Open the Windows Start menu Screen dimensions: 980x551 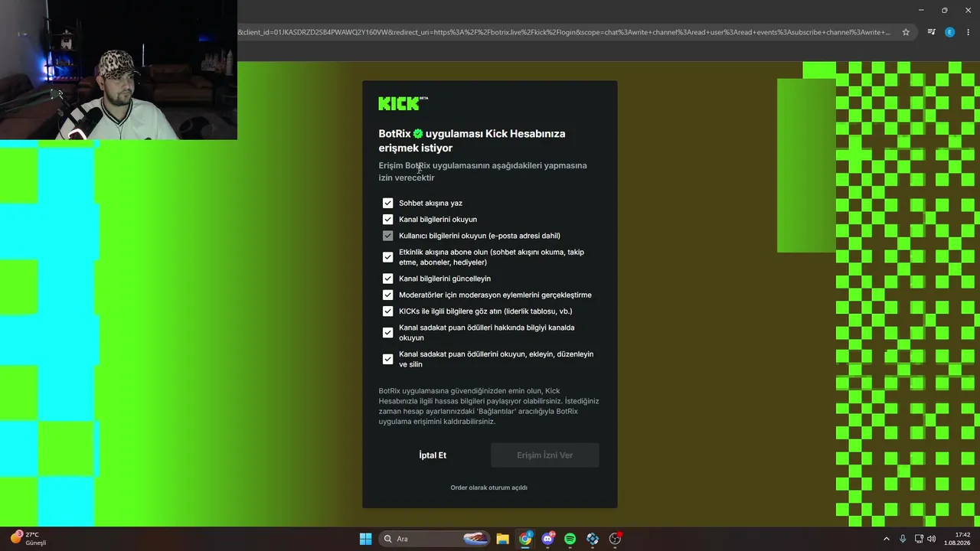point(366,539)
